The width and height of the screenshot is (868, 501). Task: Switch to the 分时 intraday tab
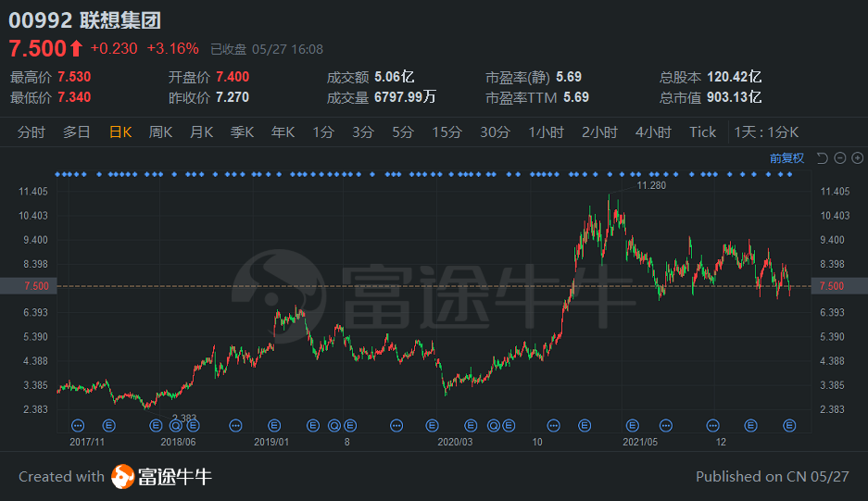tap(31, 132)
